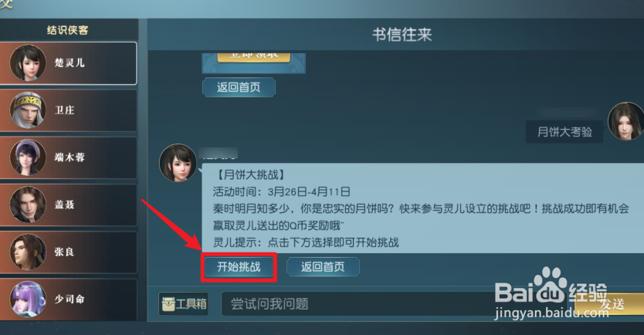Click the 月饼大考验 sent message bubble
644x335 pixels.
(564, 132)
